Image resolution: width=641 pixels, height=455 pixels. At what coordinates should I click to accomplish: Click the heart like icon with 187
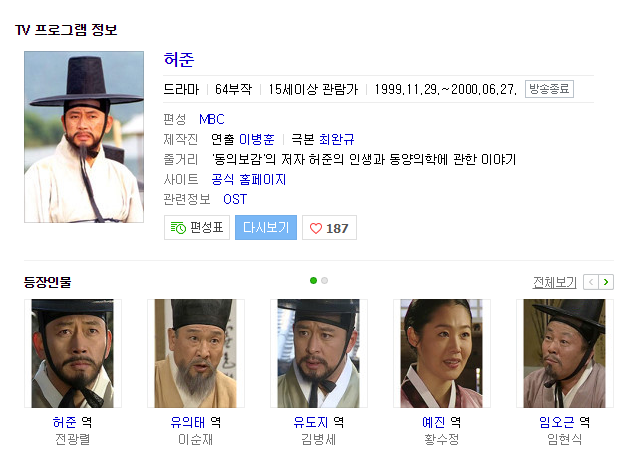point(329,228)
